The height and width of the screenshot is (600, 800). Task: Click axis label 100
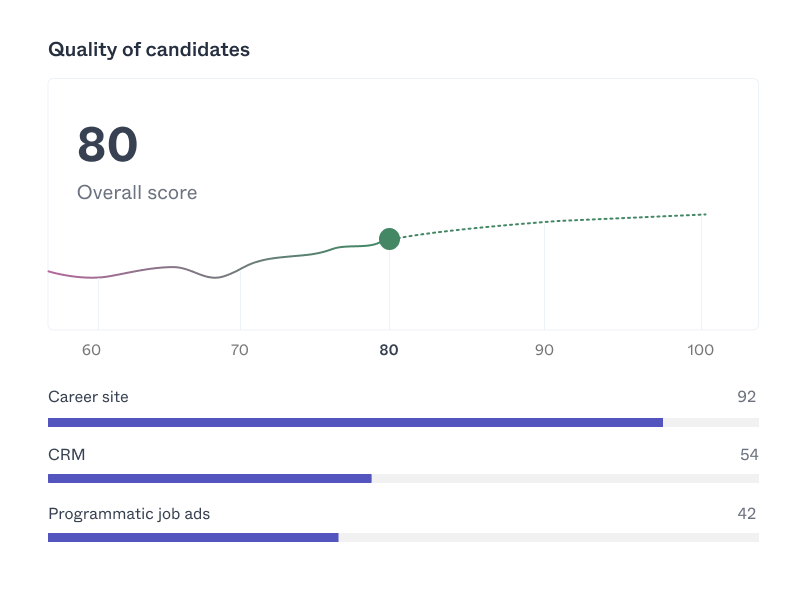click(701, 350)
